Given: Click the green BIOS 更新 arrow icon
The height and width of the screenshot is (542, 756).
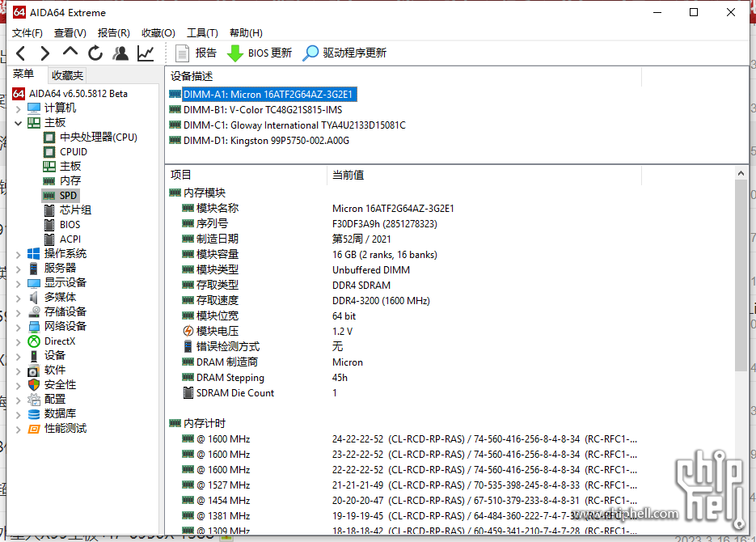Looking at the screenshot, I should click(x=234, y=53).
